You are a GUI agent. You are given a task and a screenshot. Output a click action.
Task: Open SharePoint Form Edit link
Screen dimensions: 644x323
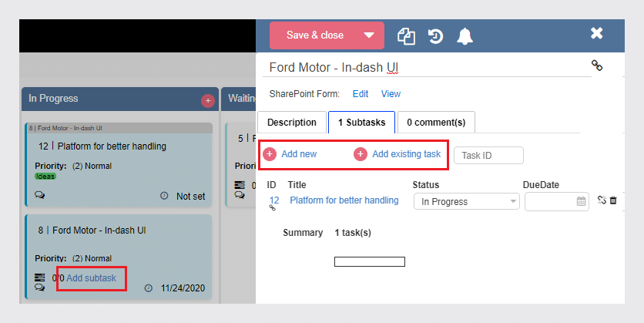(361, 94)
